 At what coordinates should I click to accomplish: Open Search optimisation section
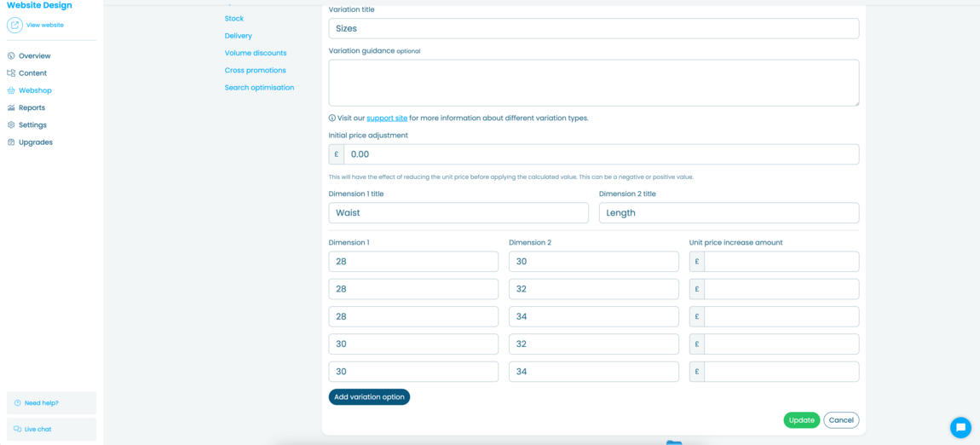[x=259, y=88]
